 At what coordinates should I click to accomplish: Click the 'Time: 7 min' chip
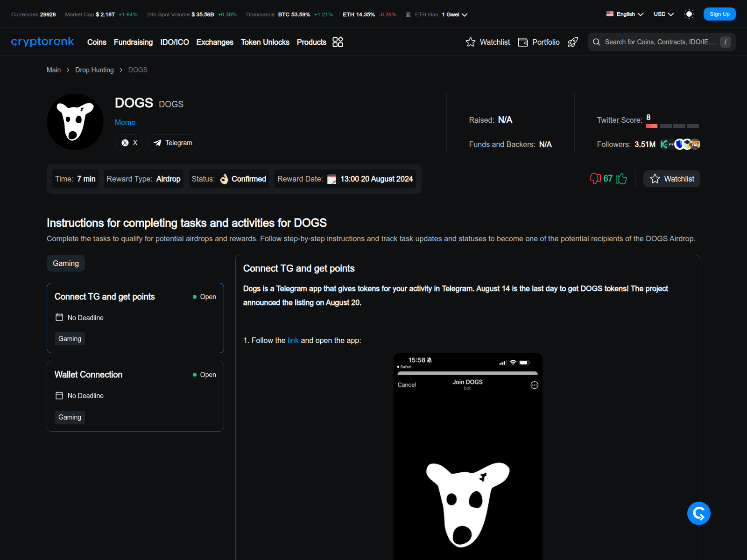[x=75, y=179]
